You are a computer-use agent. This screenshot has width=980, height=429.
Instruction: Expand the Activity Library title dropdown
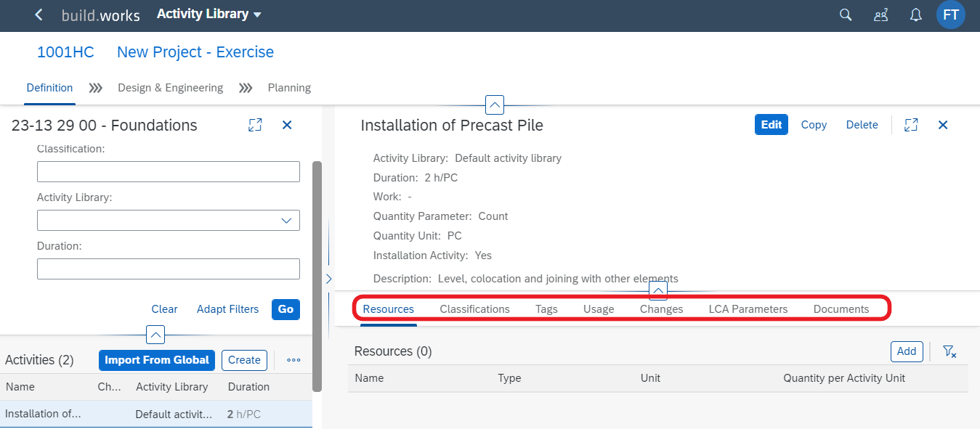[209, 15]
